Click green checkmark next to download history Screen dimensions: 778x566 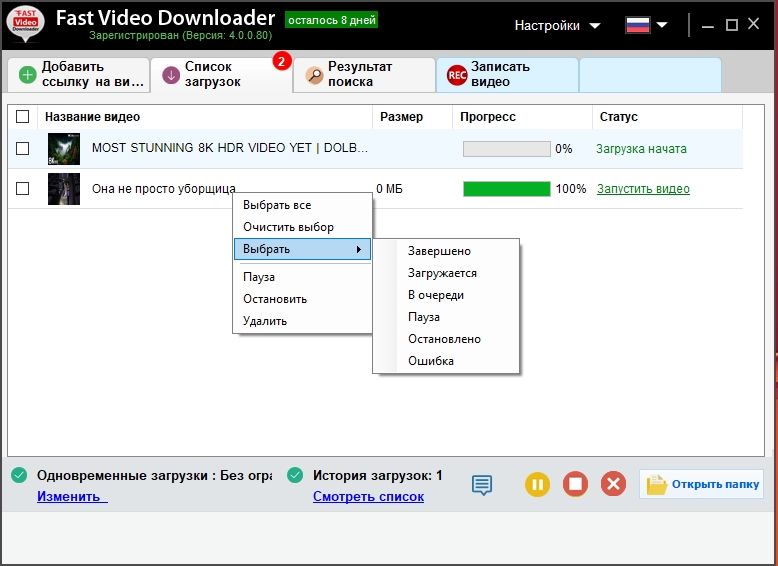295,475
